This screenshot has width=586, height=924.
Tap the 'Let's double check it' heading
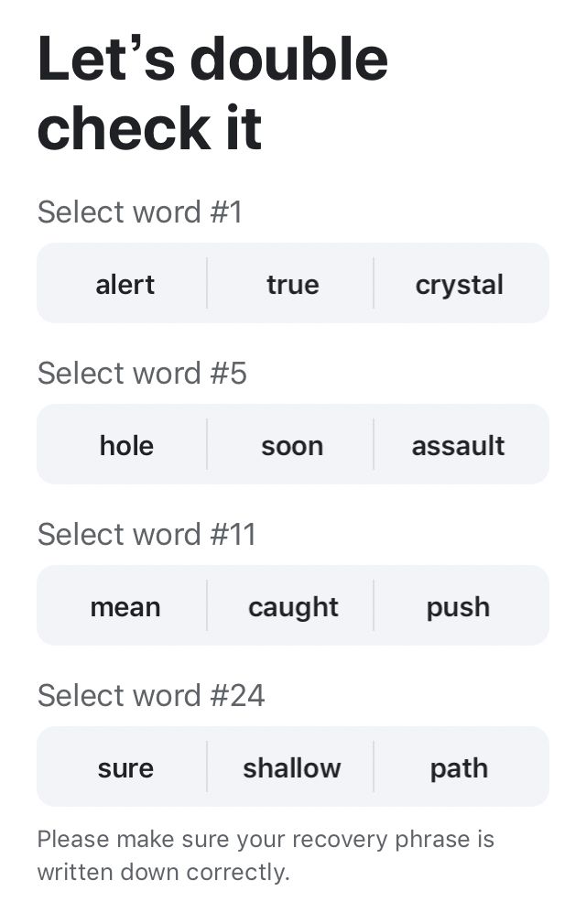pos(212,92)
